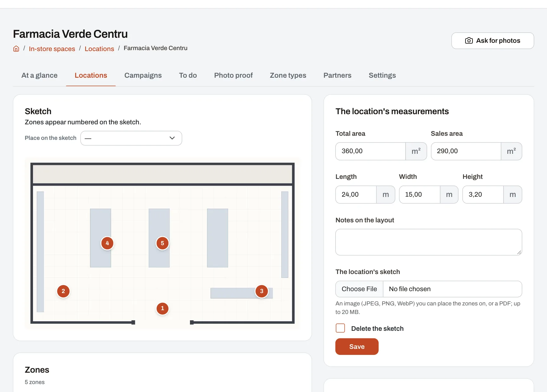Image resolution: width=547 pixels, height=392 pixels.
Task: Focus the Notes on the layout textarea
Action: [x=429, y=242]
